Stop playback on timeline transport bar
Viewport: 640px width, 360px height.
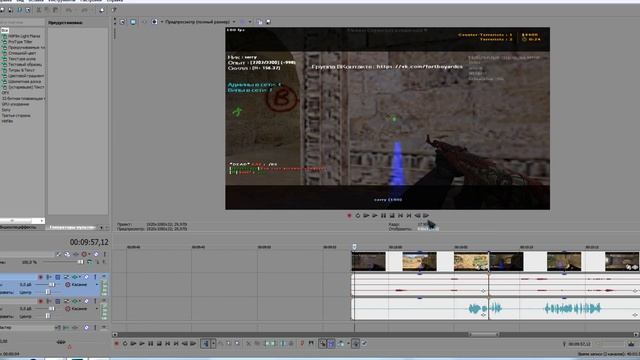159,344
